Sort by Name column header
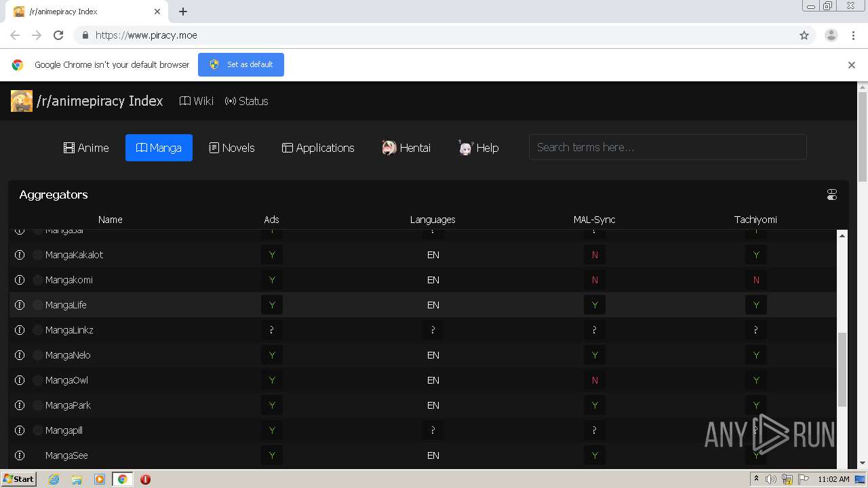This screenshot has height=488, width=868. pyautogui.click(x=110, y=220)
